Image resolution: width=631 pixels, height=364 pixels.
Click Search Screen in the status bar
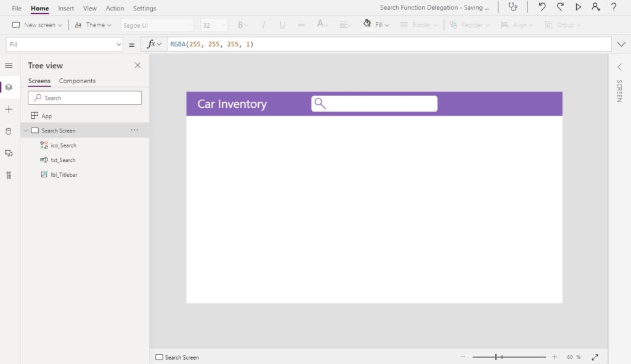[x=177, y=357]
